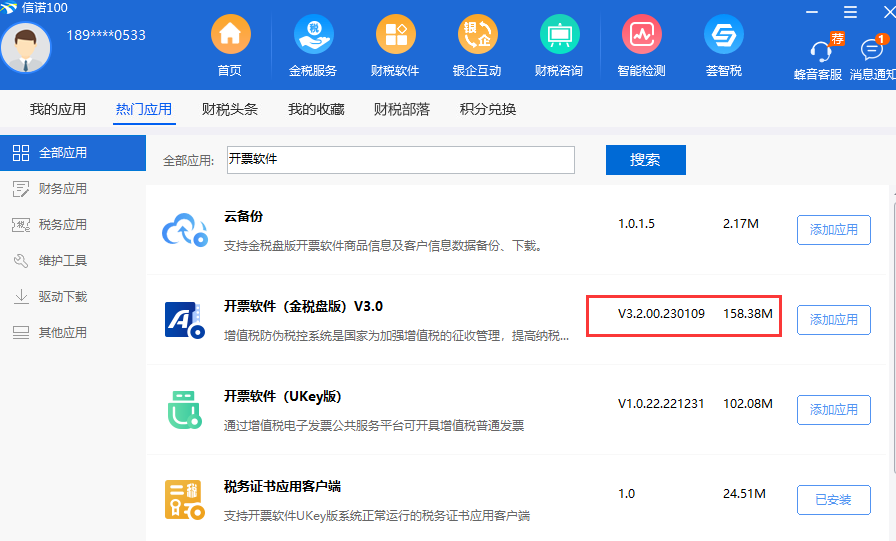This screenshot has height=541, width=896.
Task: Switch to 财税部落 tab
Action: point(402,109)
